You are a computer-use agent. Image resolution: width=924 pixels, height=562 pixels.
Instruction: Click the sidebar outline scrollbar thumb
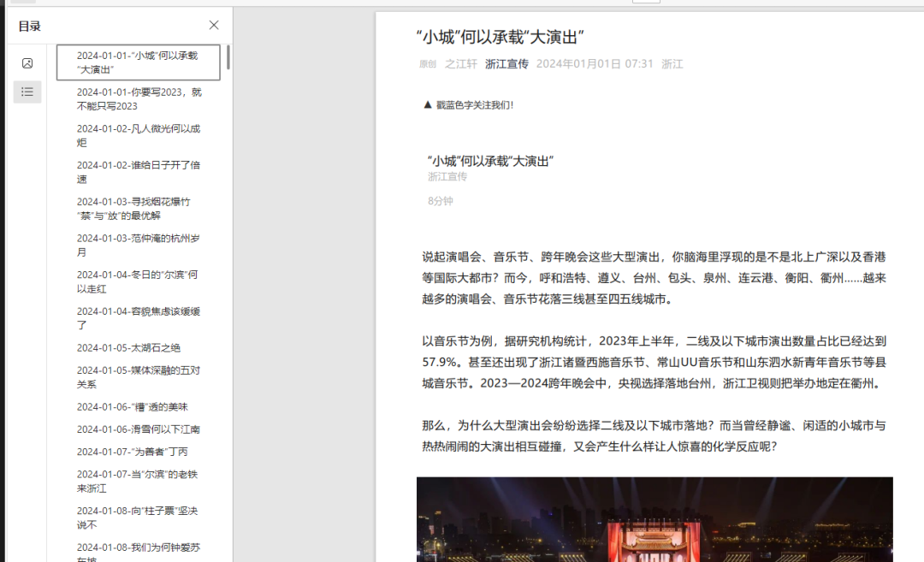[x=228, y=57]
